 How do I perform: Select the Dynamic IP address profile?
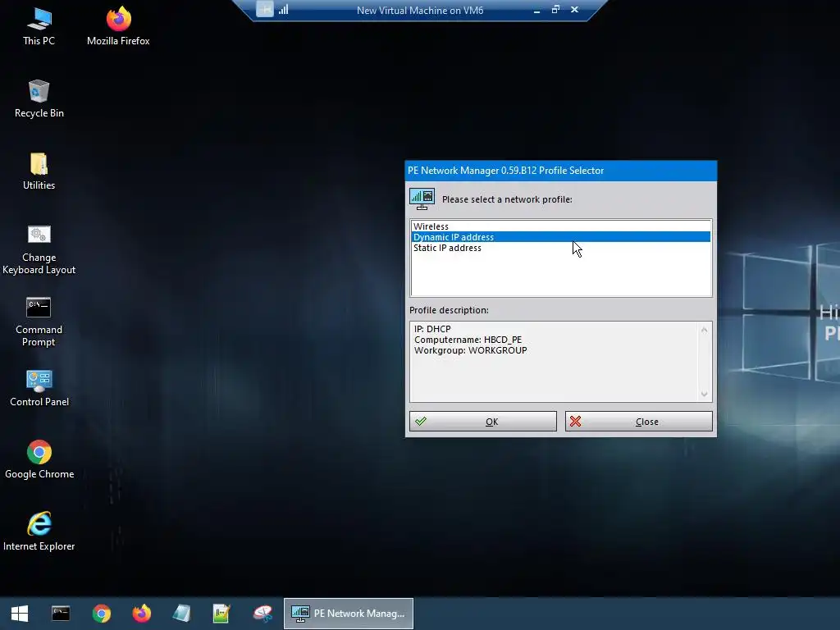point(561,237)
